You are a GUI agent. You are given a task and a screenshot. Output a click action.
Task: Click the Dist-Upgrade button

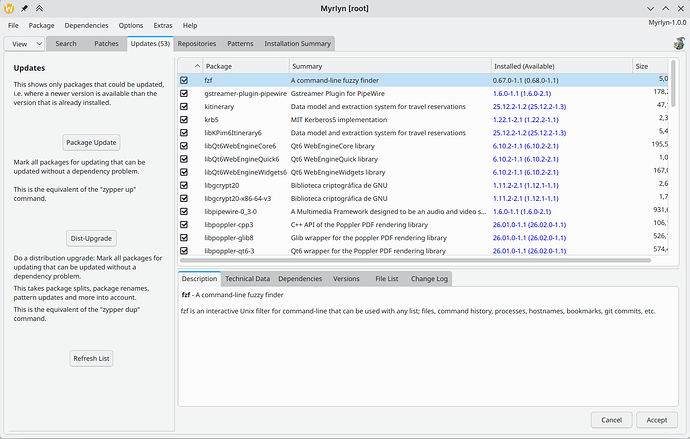[92, 238]
